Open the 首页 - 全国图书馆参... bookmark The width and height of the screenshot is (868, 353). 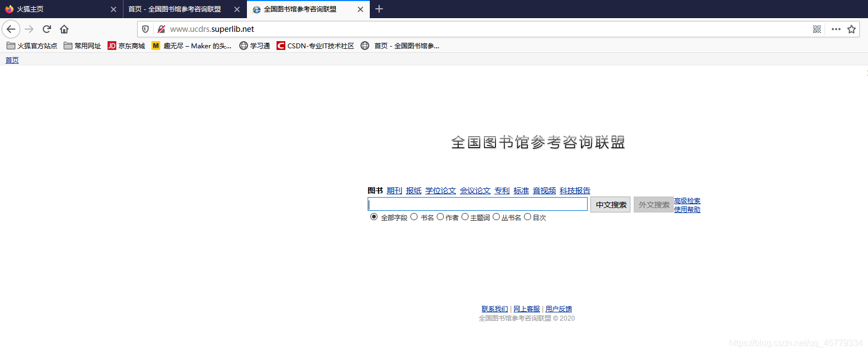pos(400,46)
